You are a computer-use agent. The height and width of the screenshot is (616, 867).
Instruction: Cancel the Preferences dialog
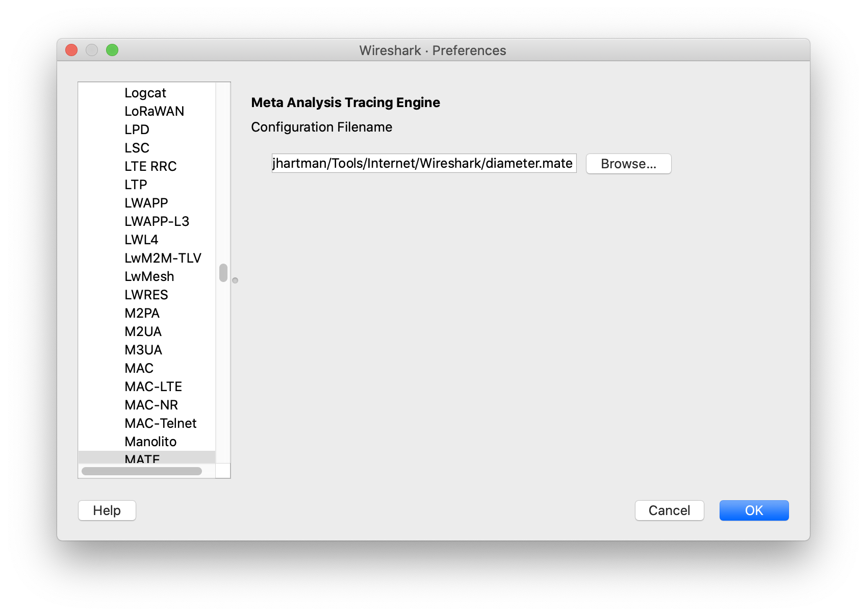669,510
